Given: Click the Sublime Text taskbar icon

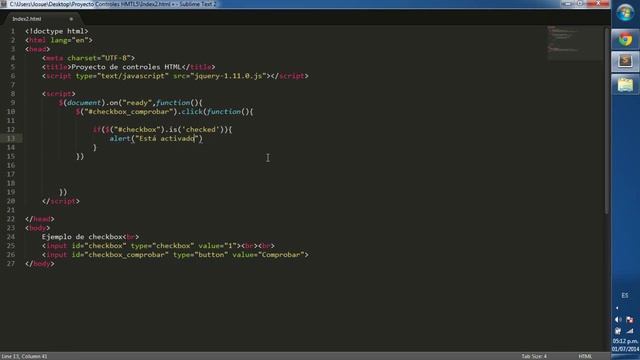Looking at the screenshot, I should (625, 62).
